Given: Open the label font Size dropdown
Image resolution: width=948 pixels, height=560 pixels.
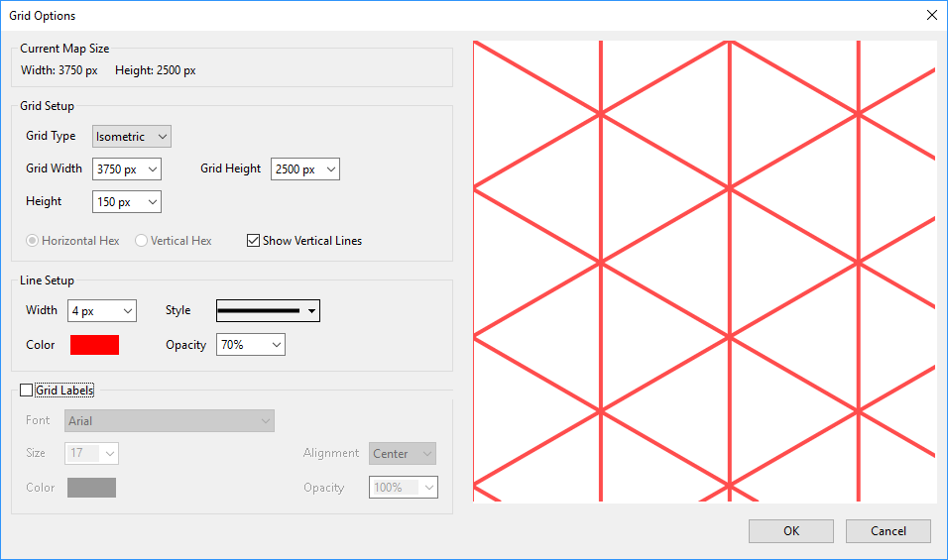Looking at the screenshot, I should 92,454.
